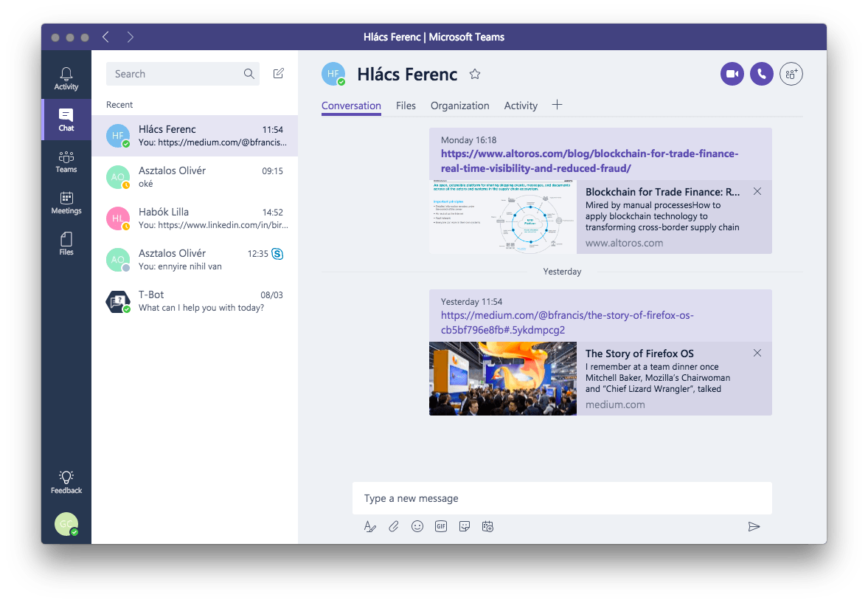The width and height of the screenshot is (868, 603).
Task: Dismiss The Story of Firefox OS preview
Action: (x=757, y=353)
